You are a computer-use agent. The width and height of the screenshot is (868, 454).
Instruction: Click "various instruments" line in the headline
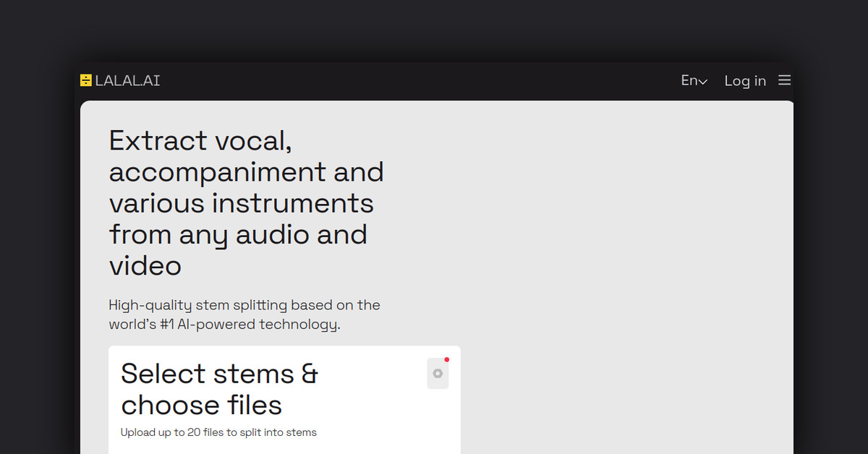coord(241,203)
